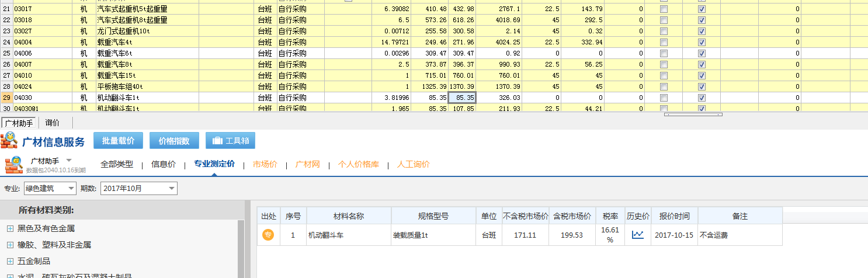Click the orange 专 source icon in row 1
Image resolution: width=868 pixels, height=278 pixels.
pyautogui.click(x=268, y=235)
